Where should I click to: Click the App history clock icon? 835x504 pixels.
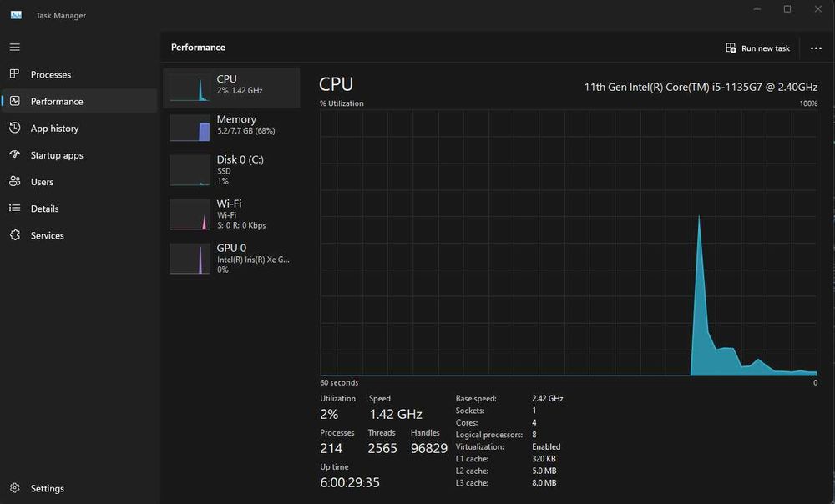pos(15,128)
